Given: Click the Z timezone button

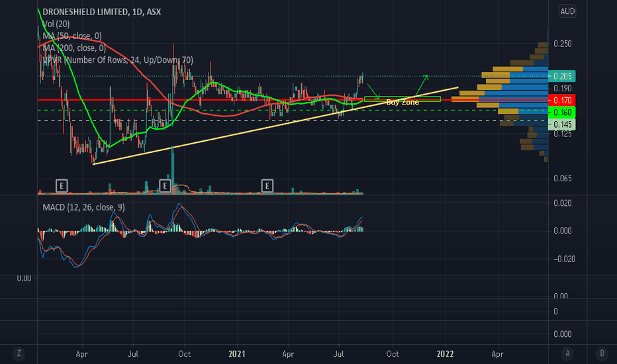Looking at the screenshot, I should coord(19,353).
